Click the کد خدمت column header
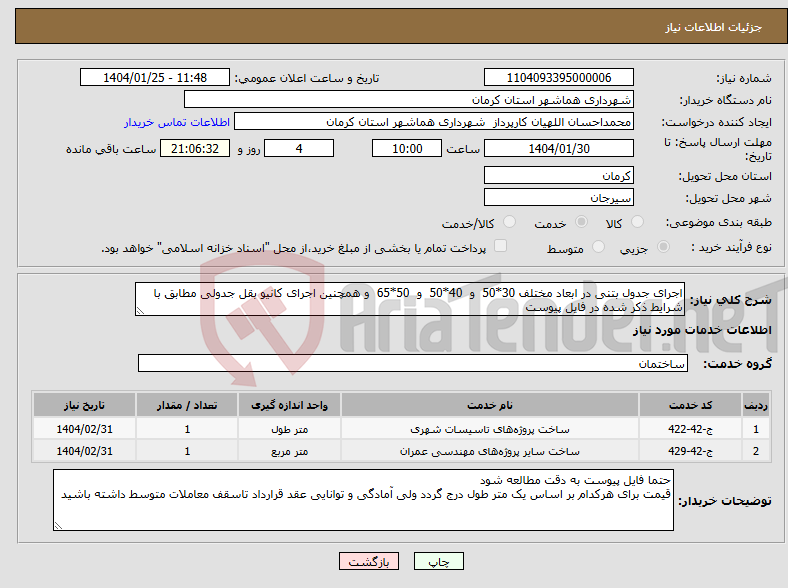This screenshot has width=788, height=588. coord(691,405)
